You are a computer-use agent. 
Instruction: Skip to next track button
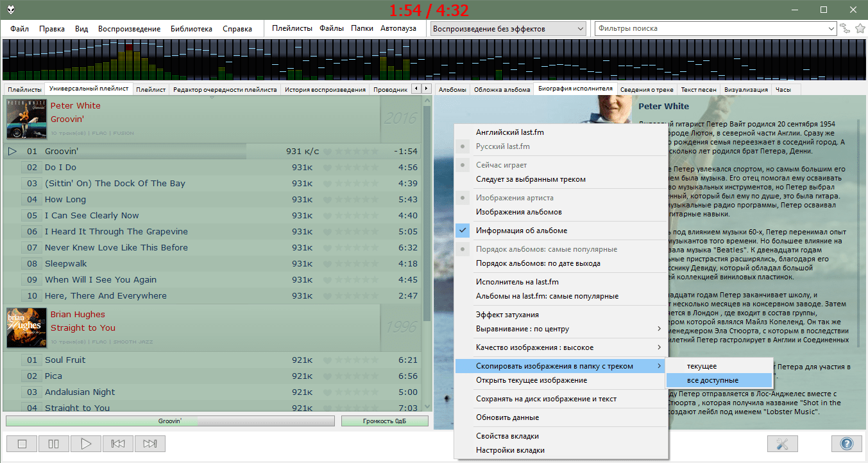pos(150,444)
